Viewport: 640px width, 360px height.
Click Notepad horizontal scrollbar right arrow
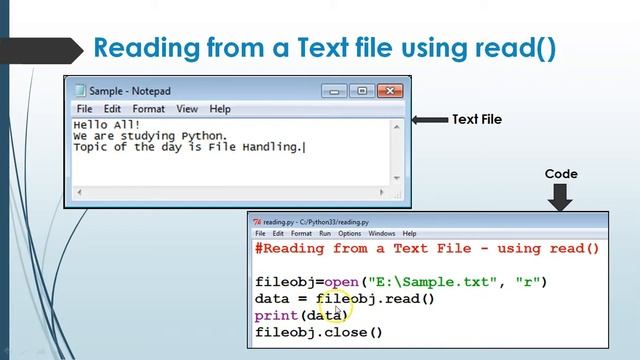coord(382,192)
